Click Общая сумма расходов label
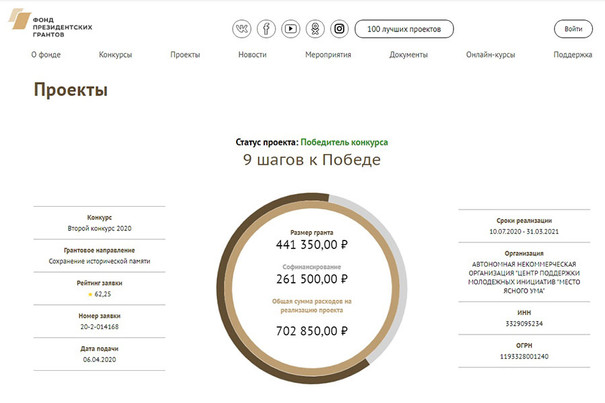The width and height of the screenshot is (605, 403). 312,306
